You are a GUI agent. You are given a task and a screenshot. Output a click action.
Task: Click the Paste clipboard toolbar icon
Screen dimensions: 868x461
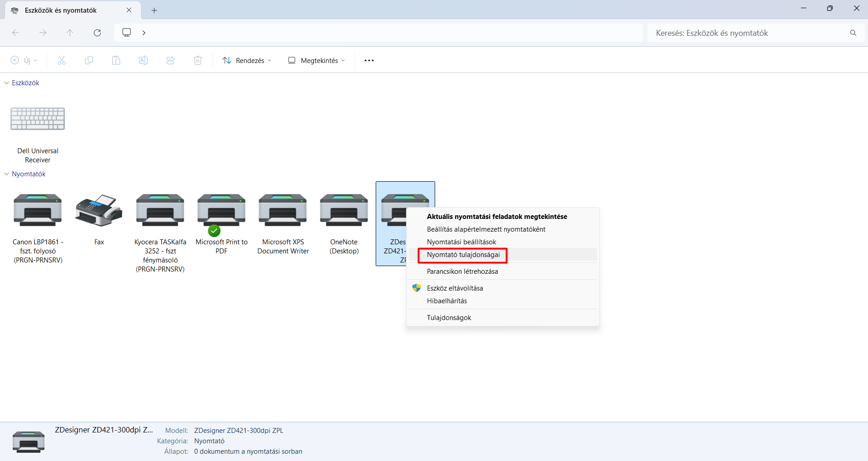pyautogui.click(x=116, y=60)
